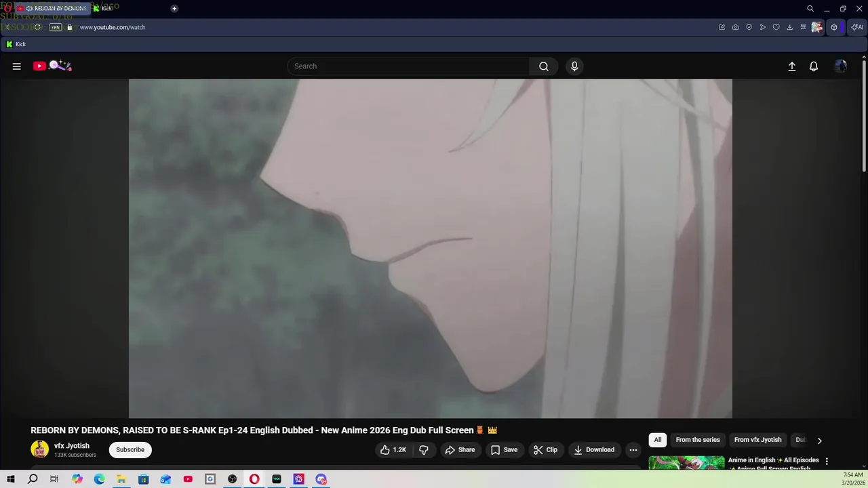
Task: Open the Anime in English video thumbnail
Action: (686, 464)
